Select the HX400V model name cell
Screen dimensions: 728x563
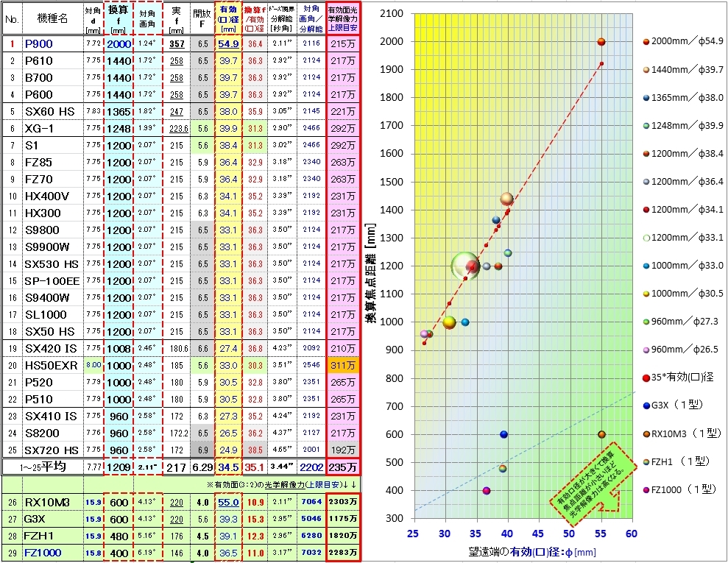click(x=52, y=196)
